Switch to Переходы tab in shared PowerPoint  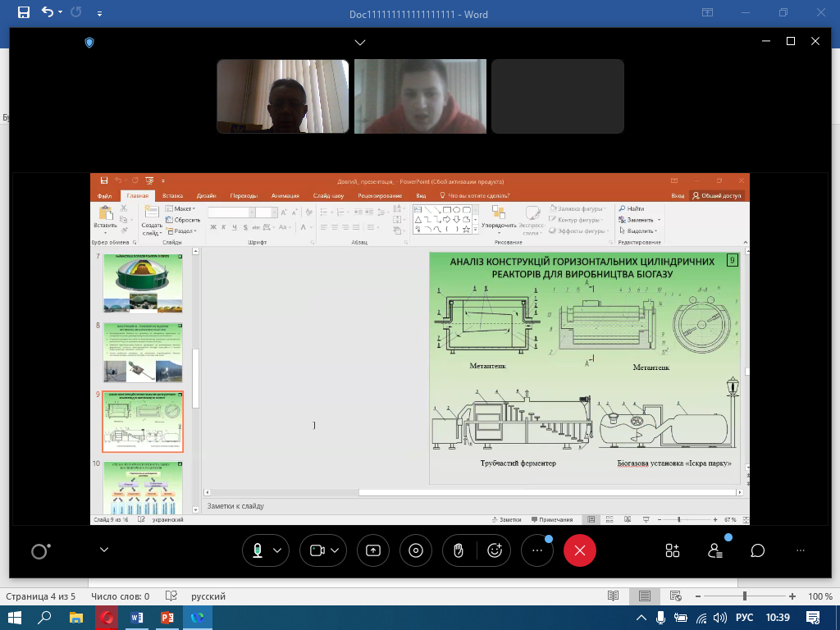point(244,196)
